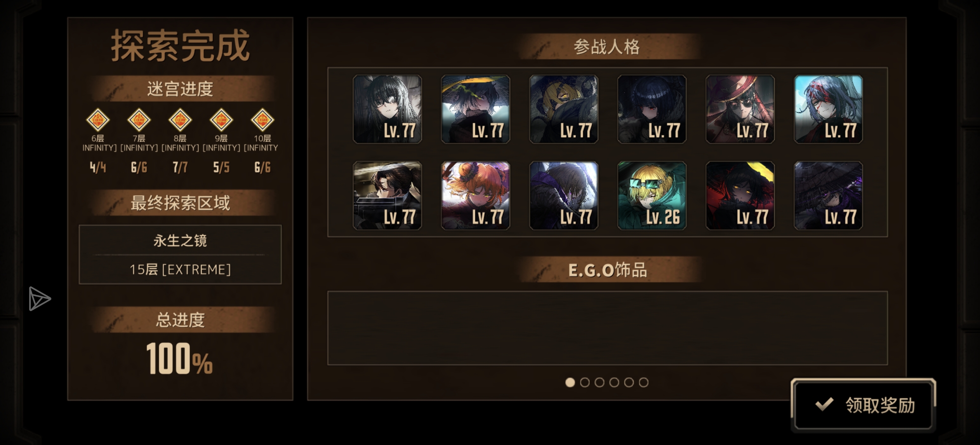Tap the 9层 clear badge icon
The width and height of the screenshot is (980, 445).
[x=221, y=120]
